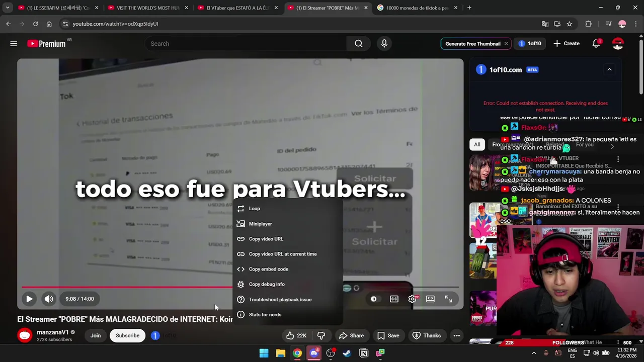
Task: Open Chrome extensions puzzle icon
Action: coord(588,24)
